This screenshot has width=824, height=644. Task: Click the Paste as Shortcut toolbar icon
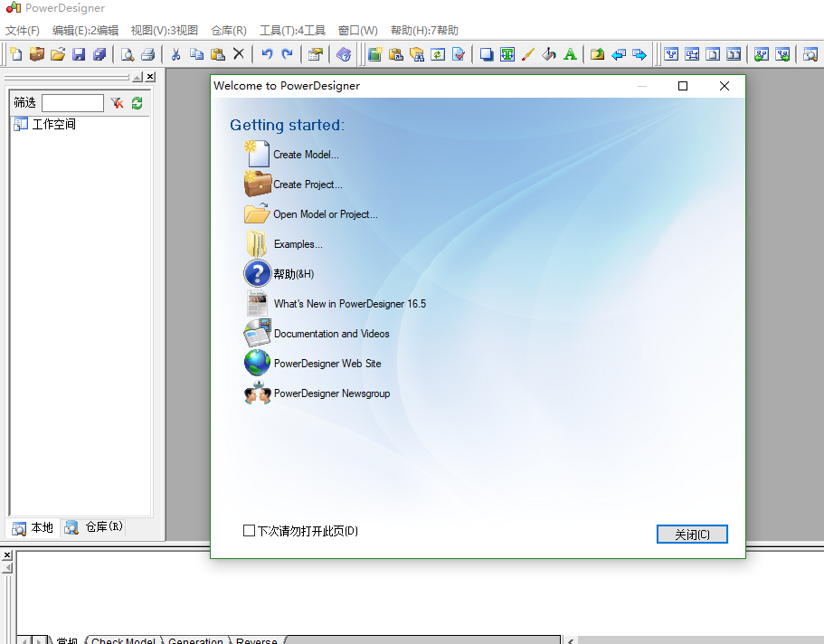coord(395,54)
